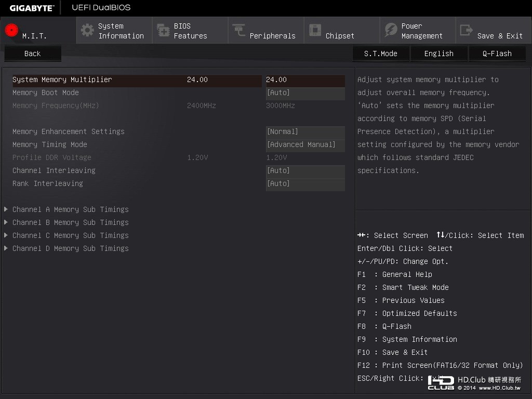The width and height of the screenshot is (532, 399).
Task: Select the Profile DDR Voltage label
Action: [52, 157]
